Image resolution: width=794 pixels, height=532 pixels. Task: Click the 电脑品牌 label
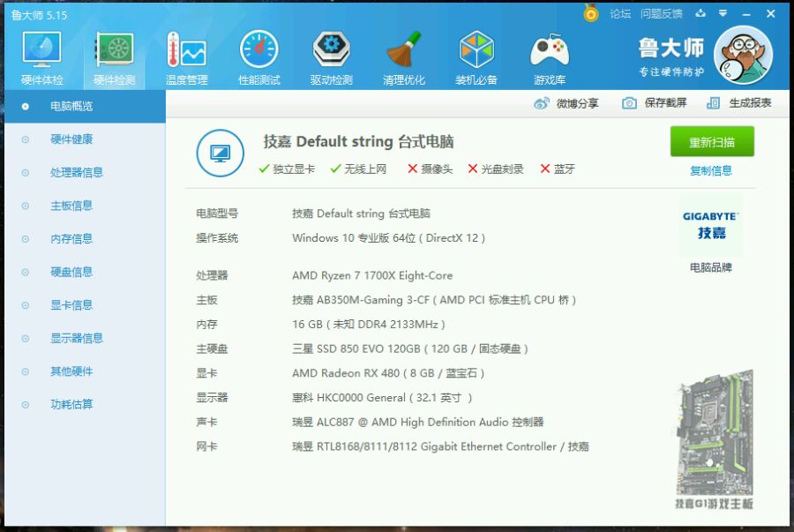711,268
